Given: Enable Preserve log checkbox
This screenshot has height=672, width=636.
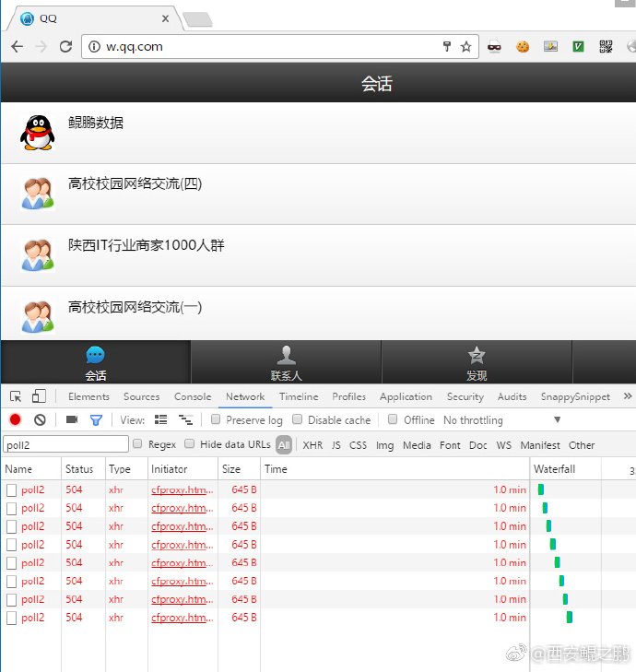Looking at the screenshot, I should (216, 419).
